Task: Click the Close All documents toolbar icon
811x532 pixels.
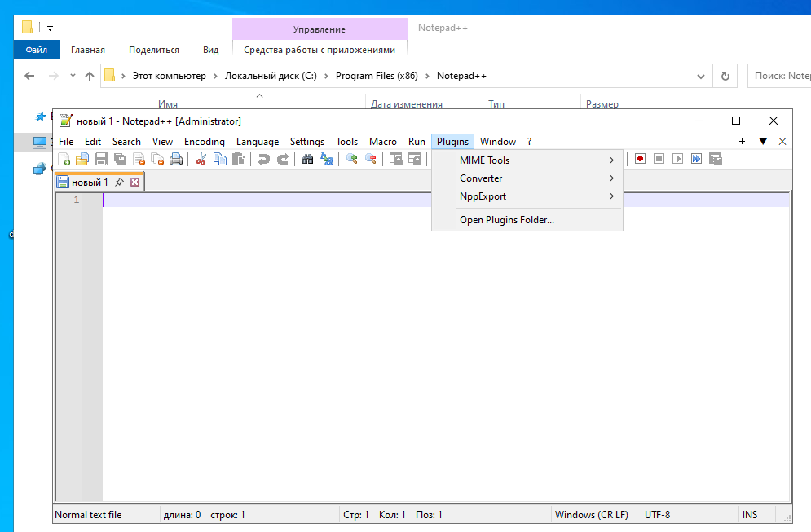Action: pyautogui.click(x=157, y=159)
